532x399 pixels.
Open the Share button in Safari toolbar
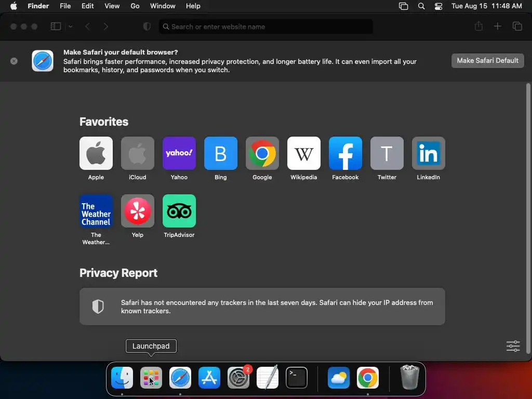point(478,26)
